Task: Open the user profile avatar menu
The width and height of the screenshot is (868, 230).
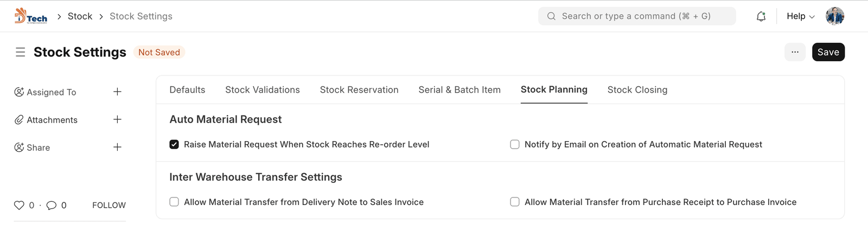Action: 835,16
